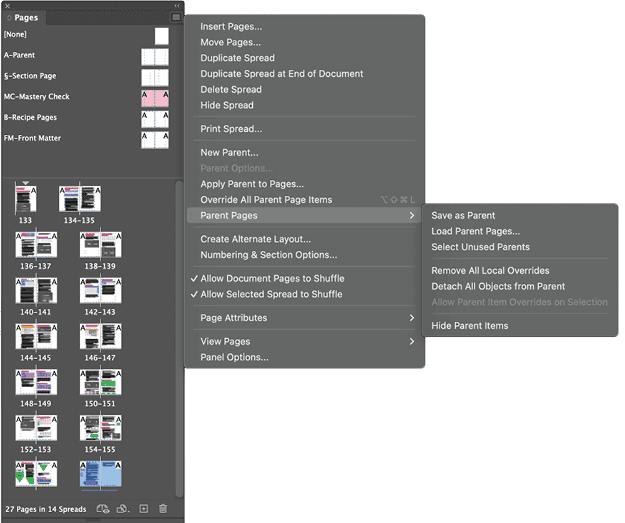The width and height of the screenshot is (625, 523).
Task: Open the Pages panel flyout menu icon
Action: coord(176,18)
